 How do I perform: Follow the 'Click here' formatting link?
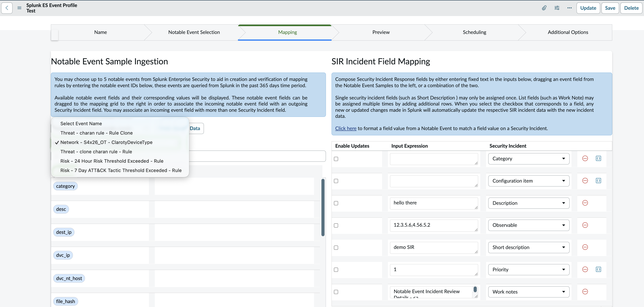(x=346, y=128)
